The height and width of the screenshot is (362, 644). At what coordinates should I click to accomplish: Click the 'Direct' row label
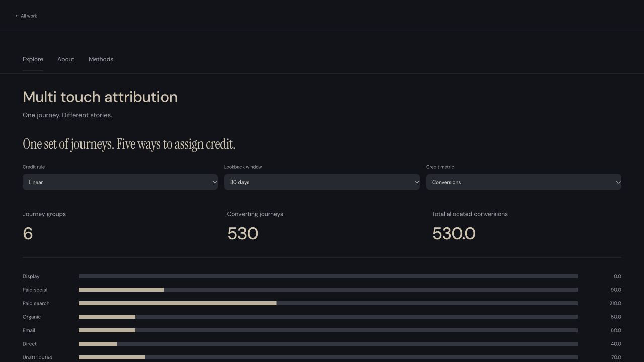tap(30, 344)
